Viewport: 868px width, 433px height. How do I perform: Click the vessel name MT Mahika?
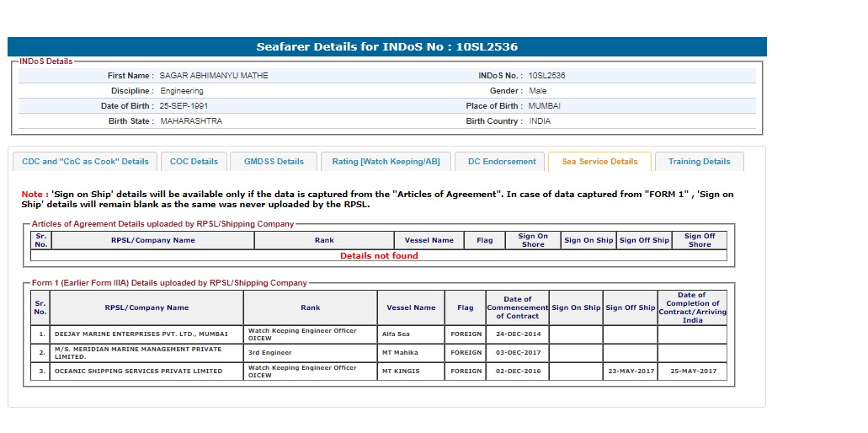(x=400, y=353)
